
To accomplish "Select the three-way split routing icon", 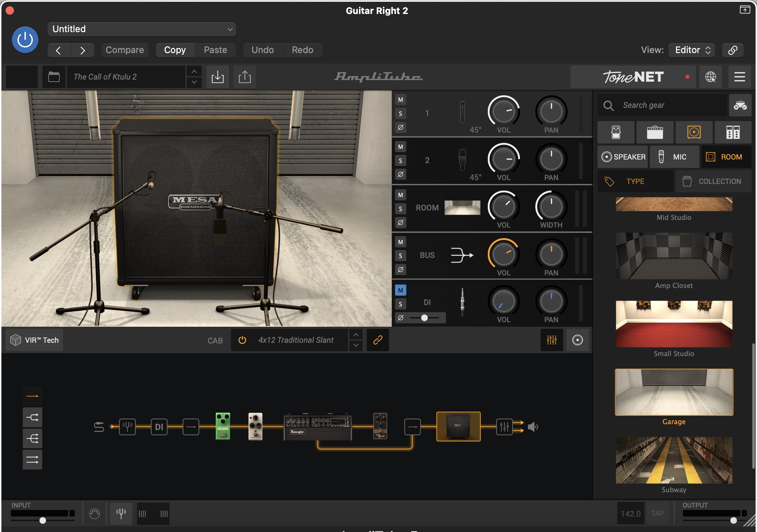I will (32, 438).
